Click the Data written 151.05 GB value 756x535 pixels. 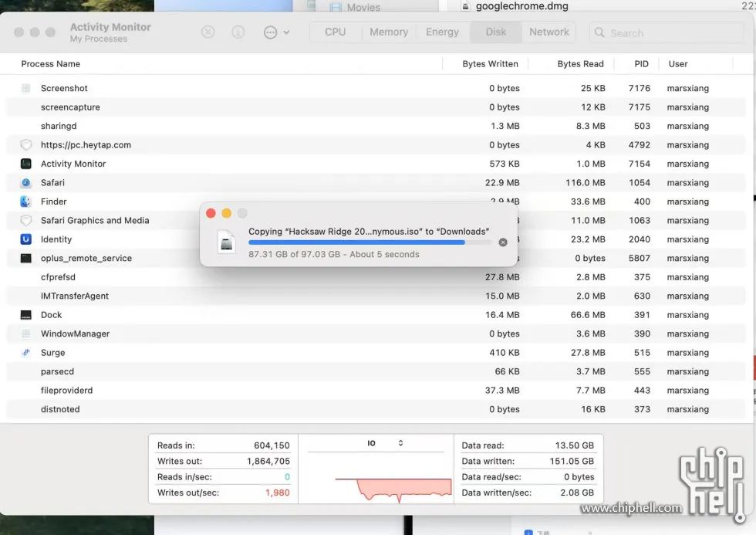click(x=572, y=461)
